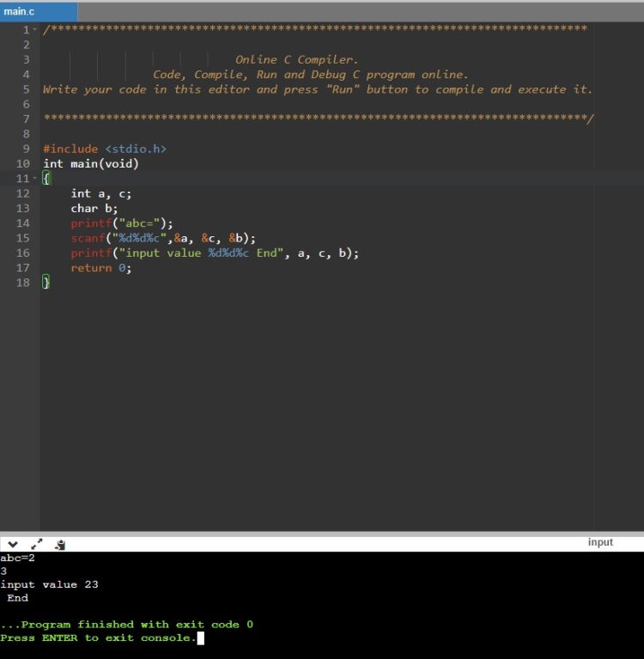
Task: Click the printf("abc=") line
Action: [121, 223]
